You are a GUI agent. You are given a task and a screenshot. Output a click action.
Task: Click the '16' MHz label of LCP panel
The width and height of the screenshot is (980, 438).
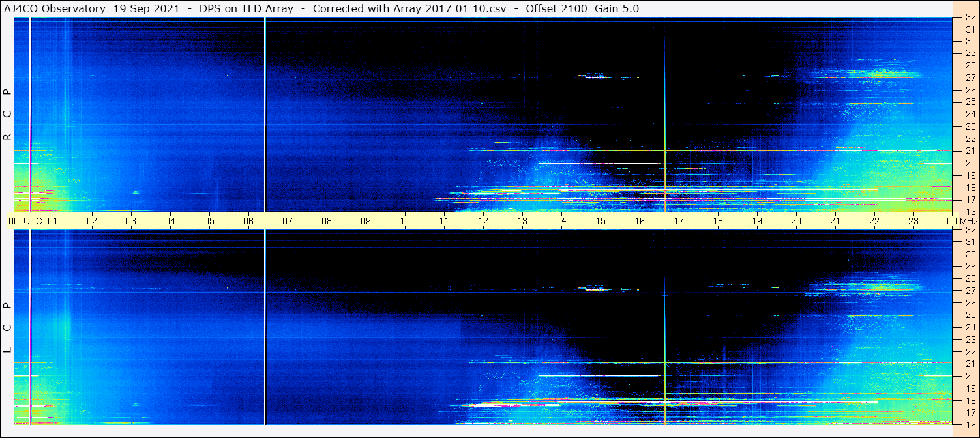point(970,424)
